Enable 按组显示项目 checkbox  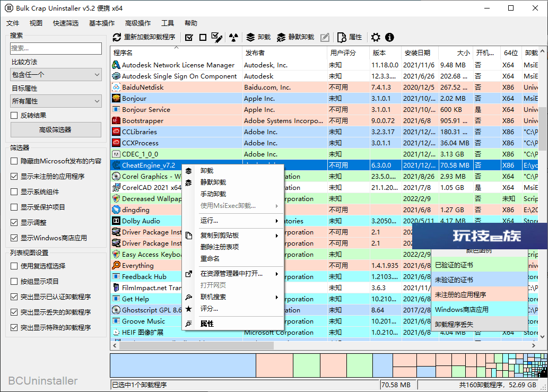click(14, 282)
